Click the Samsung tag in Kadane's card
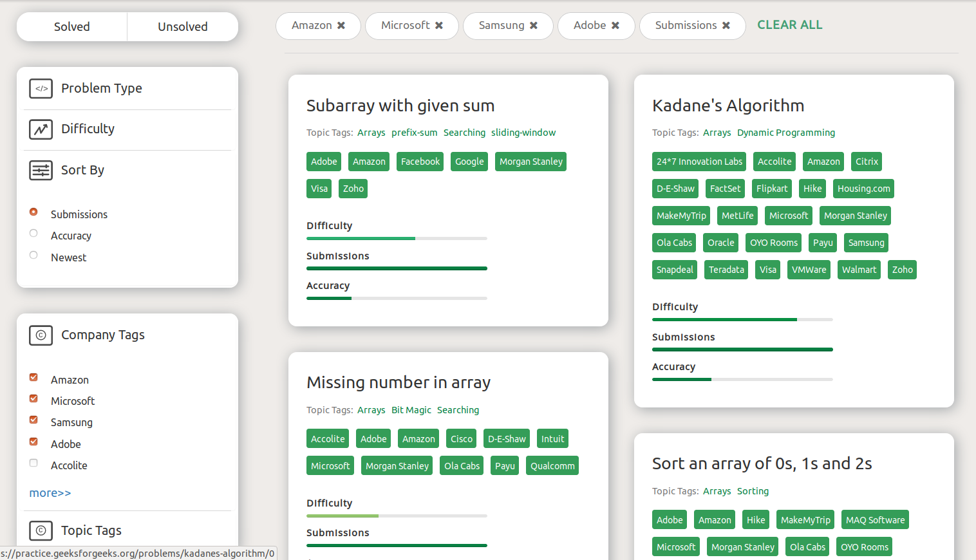976x560 pixels. click(867, 243)
